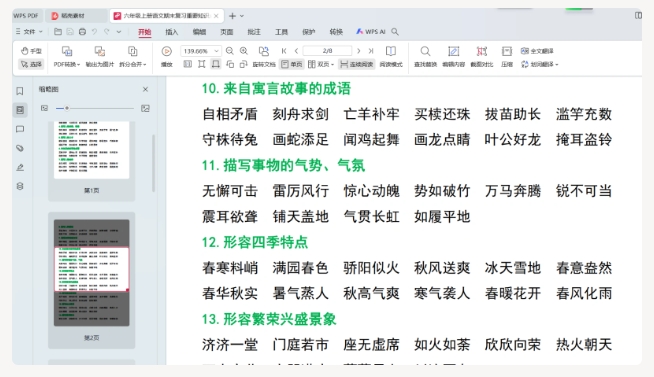Add a new tab with the plus icon

pyautogui.click(x=232, y=16)
